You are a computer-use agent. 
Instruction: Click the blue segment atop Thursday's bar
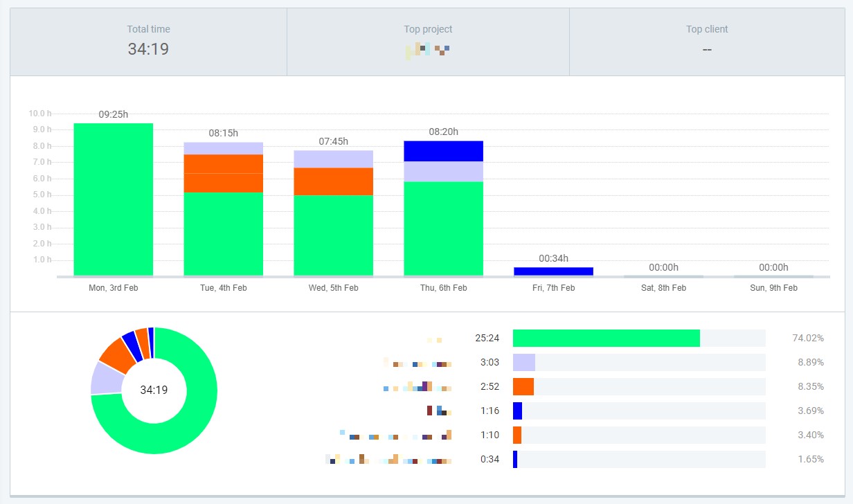click(443, 151)
